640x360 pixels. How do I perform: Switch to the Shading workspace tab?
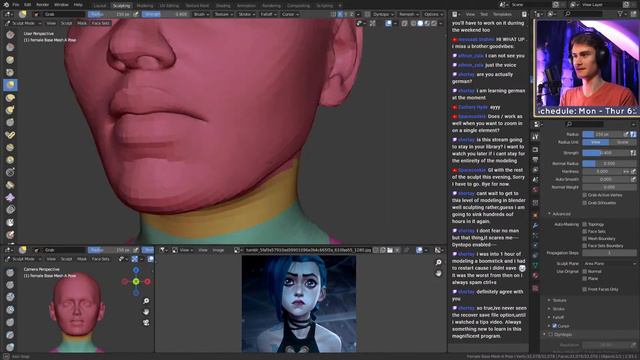click(223, 6)
